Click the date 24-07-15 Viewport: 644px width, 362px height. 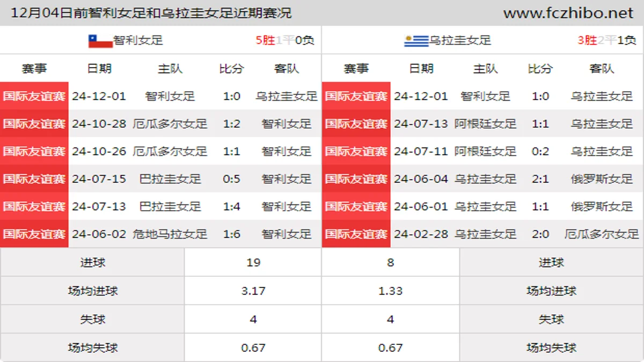99,179
